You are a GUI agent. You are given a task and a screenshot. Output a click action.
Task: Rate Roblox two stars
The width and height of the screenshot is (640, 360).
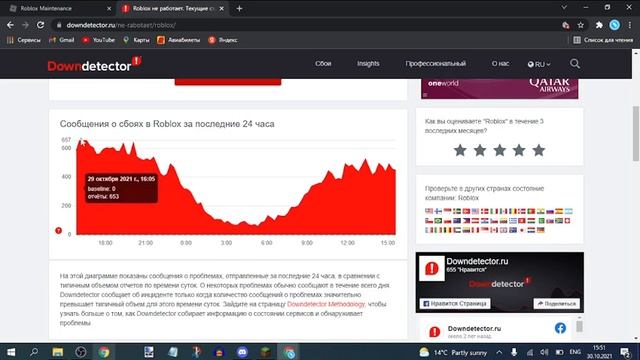coord(480,150)
